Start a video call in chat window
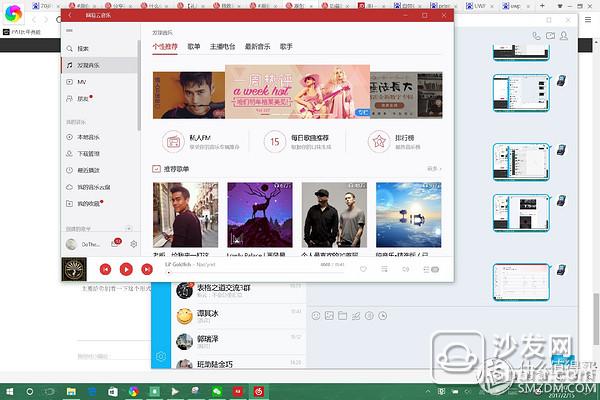Screen dimensions: 600x400 click(550, 36)
